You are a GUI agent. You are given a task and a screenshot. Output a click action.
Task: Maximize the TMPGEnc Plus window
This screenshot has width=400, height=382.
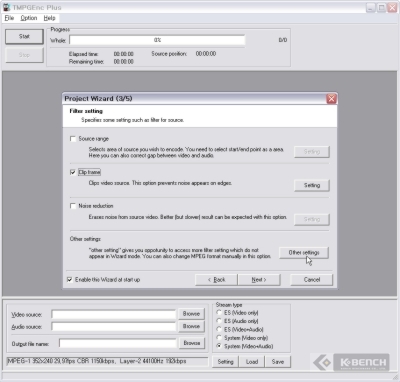coord(381,8)
